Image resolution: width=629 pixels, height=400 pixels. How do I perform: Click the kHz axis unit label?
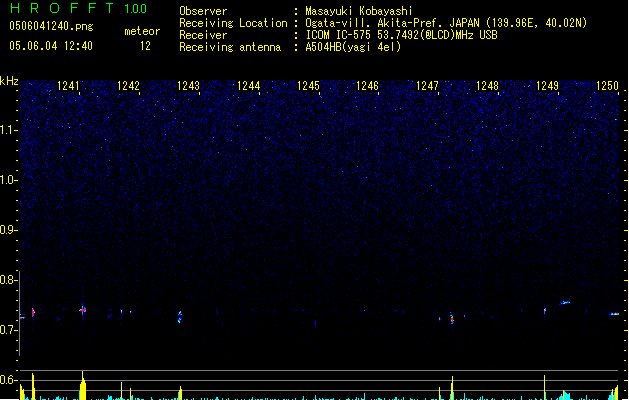tap(9, 81)
